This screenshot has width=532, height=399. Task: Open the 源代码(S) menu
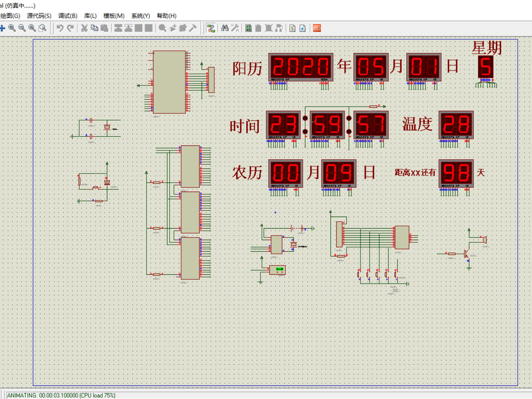pyautogui.click(x=39, y=16)
